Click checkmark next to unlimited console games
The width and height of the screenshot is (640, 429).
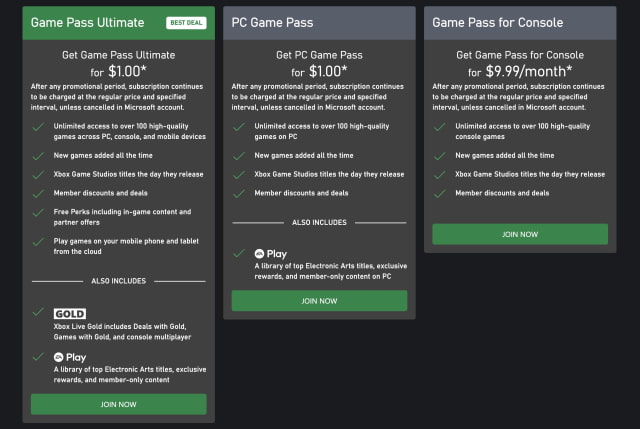[x=438, y=127]
